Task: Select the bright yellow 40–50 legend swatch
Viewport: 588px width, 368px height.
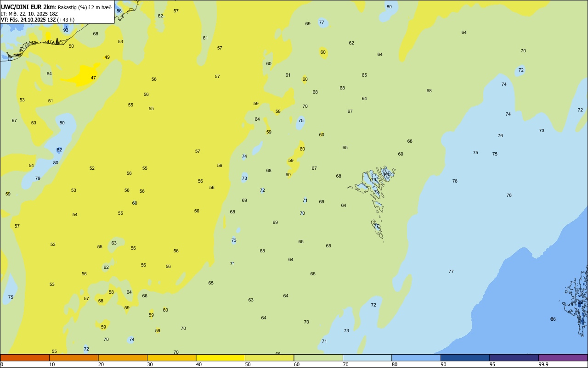Action: (x=220, y=357)
